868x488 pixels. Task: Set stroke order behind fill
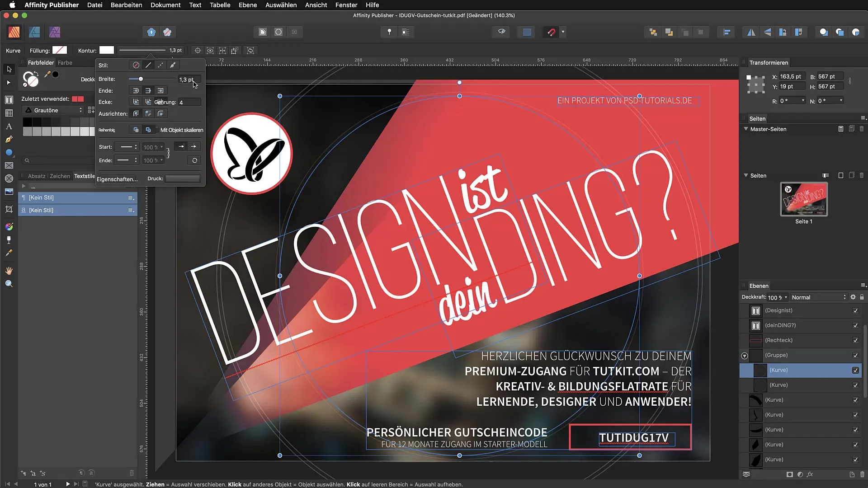pyautogui.click(x=136, y=130)
